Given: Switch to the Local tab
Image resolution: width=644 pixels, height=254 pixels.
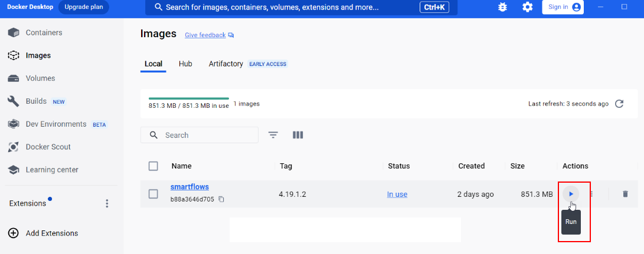Looking at the screenshot, I should tap(153, 64).
